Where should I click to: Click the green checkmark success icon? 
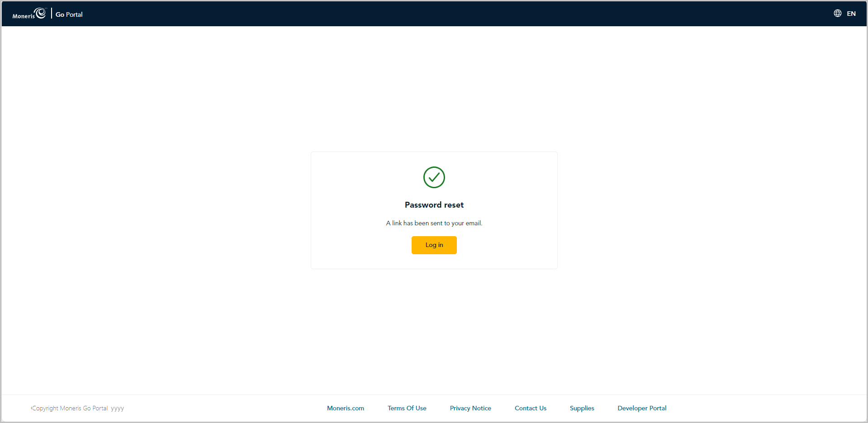coord(434,177)
